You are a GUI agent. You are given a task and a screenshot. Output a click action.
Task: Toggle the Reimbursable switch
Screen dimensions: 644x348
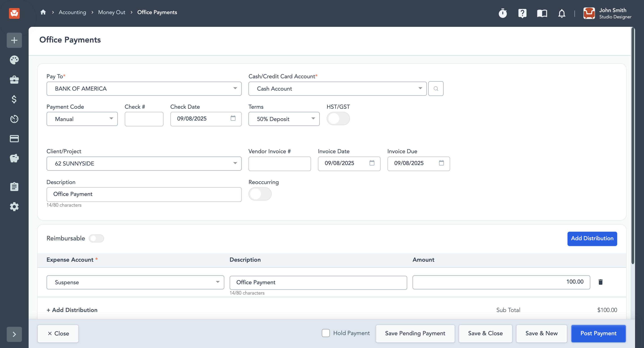tap(96, 238)
